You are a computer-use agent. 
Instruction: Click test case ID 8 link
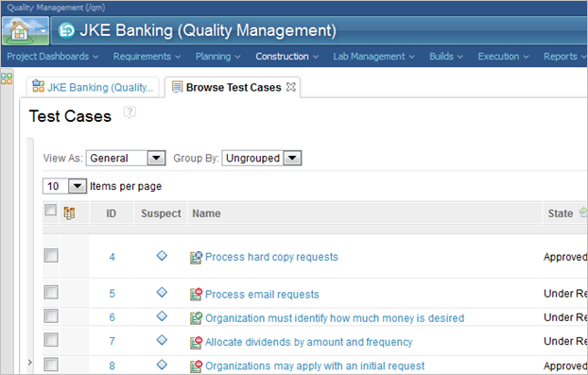[x=112, y=366]
